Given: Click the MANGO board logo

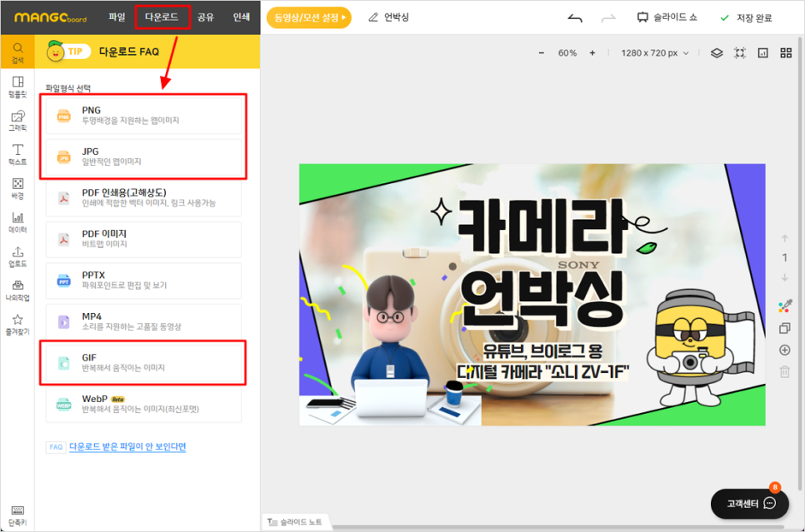Looking at the screenshot, I should [x=50, y=18].
